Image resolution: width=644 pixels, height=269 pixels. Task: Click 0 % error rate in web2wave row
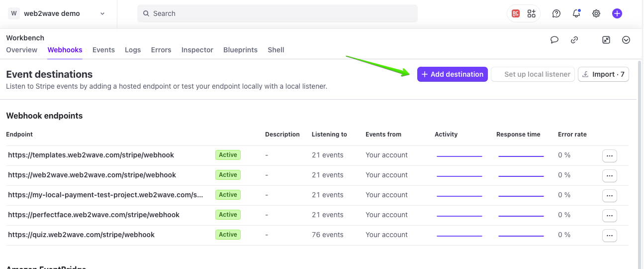(564, 175)
